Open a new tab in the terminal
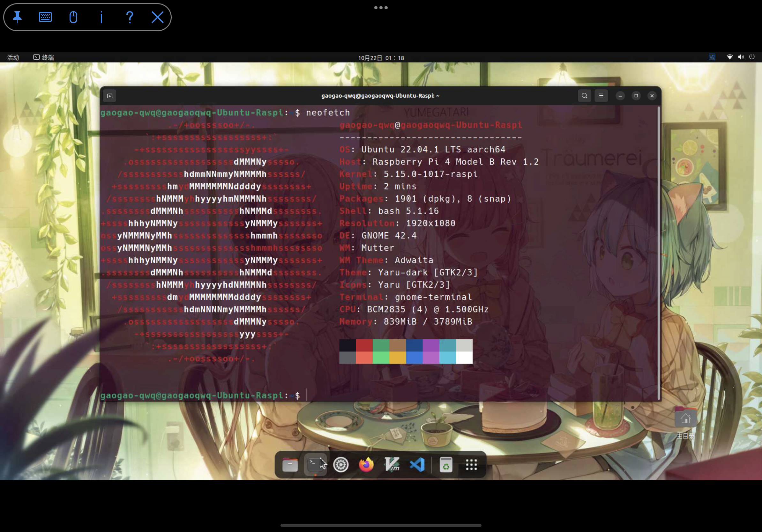The image size is (762, 532). click(x=110, y=96)
